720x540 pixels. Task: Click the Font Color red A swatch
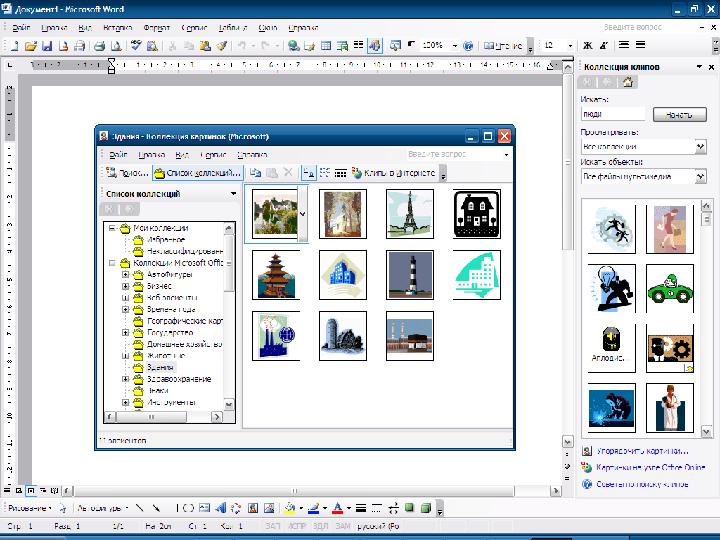coord(338,508)
